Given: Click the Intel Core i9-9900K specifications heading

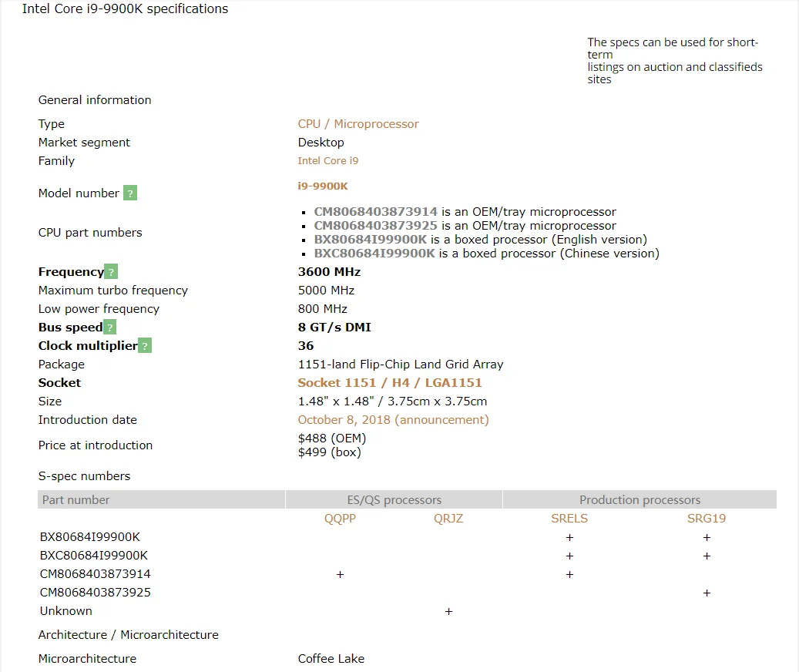Looking at the screenshot, I should coord(126,8).
